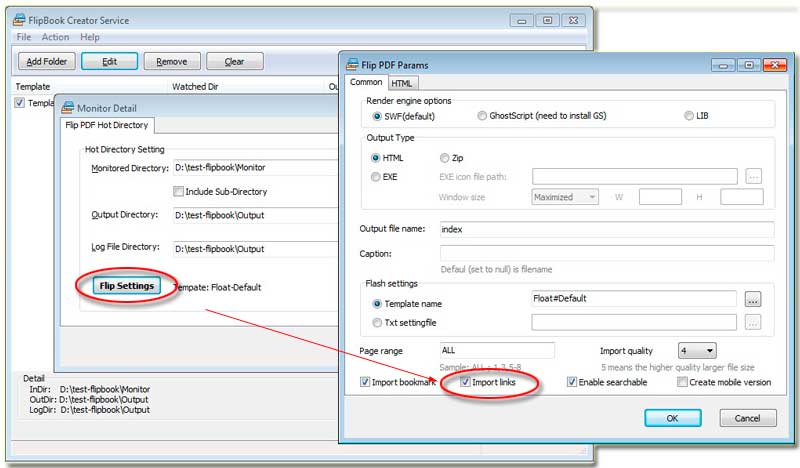Click Cancel in Flip PDF Params
800x468 pixels.
point(748,418)
